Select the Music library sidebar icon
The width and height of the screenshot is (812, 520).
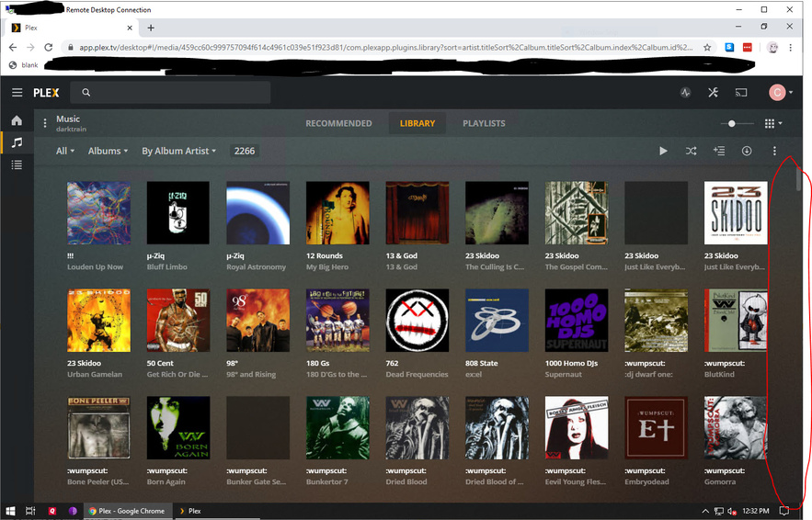coord(17,142)
